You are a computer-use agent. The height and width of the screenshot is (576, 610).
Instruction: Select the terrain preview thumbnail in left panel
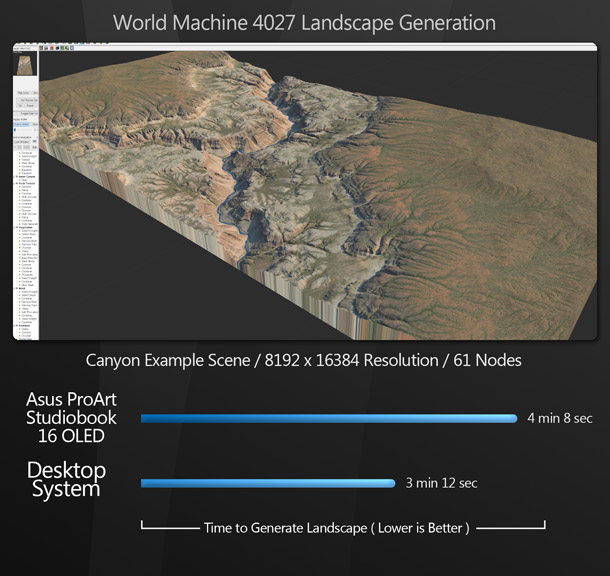coord(25,65)
